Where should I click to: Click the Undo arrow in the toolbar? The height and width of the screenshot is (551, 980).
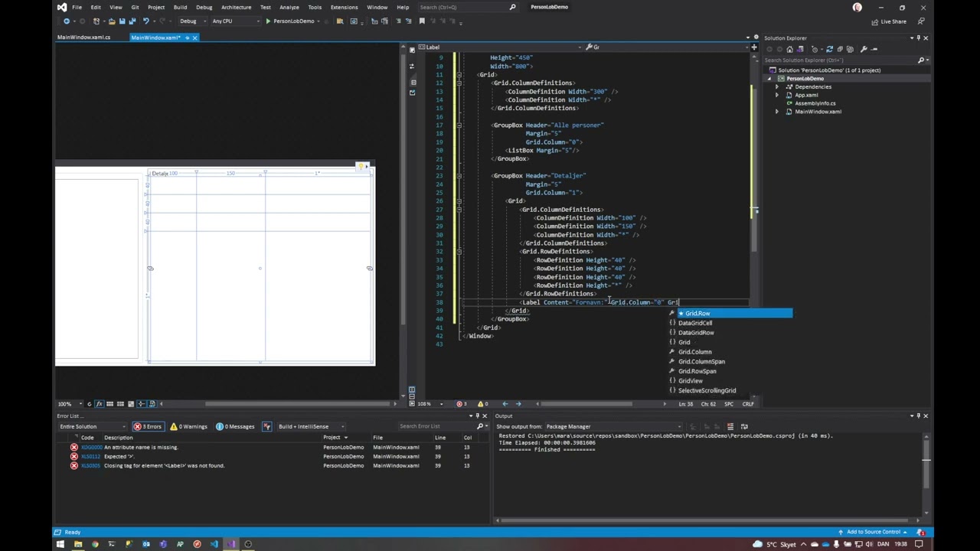[x=146, y=21]
